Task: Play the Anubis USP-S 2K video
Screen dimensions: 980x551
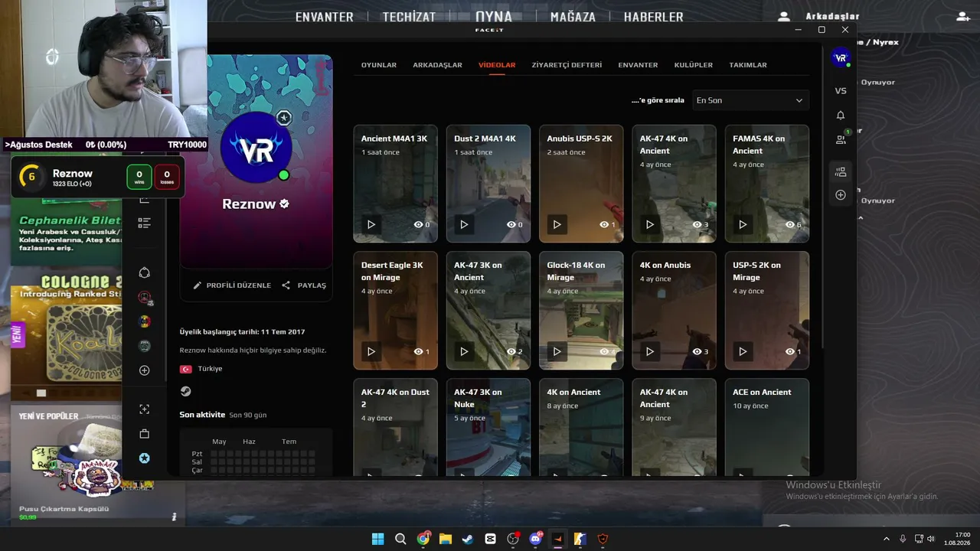Action: pos(557,225)
